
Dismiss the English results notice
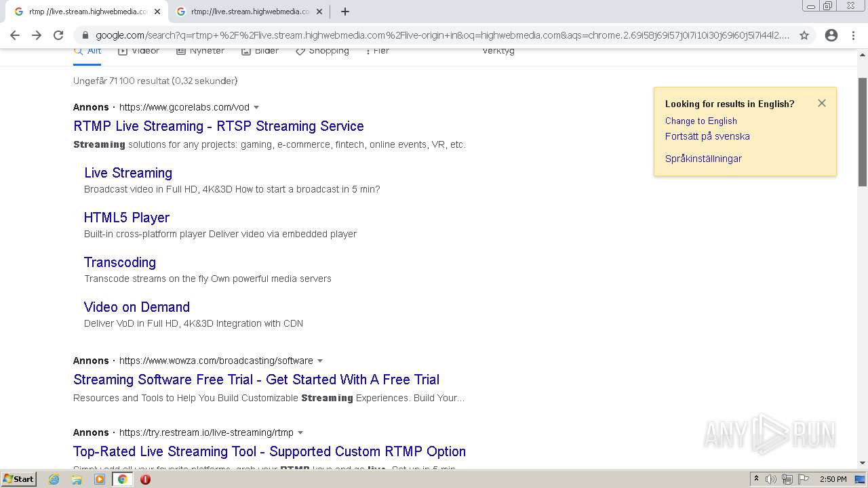(822, 103)
